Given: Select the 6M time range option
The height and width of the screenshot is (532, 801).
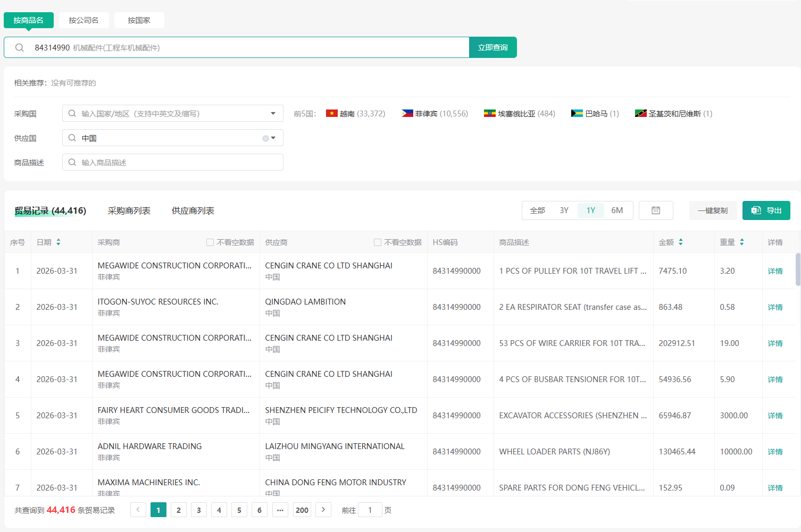Looking at the screenshot, I should (617, 210).
